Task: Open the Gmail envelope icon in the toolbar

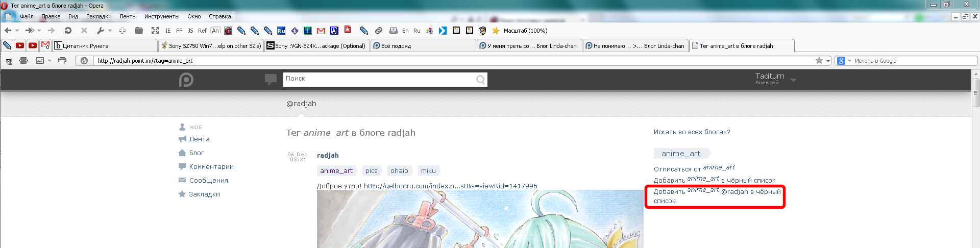Action: click(321, 31)
